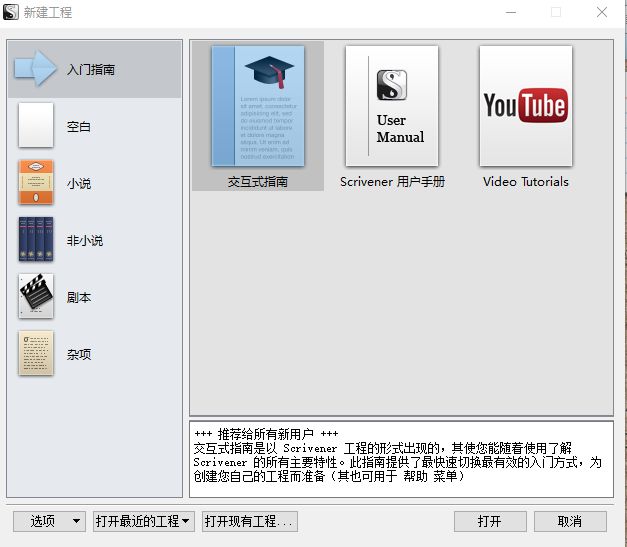Expand the 打开最近的工程 dropdown

click(144, 521)
